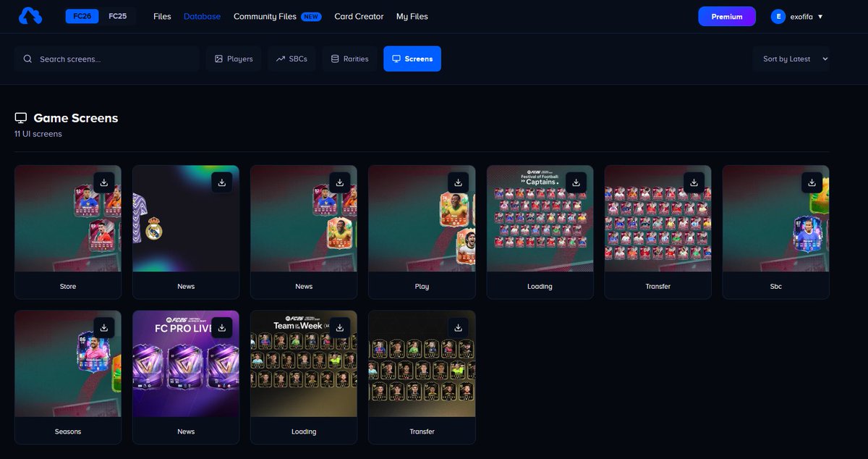Click the Premium button
This screenshot has height=459, width=868.
727,16
